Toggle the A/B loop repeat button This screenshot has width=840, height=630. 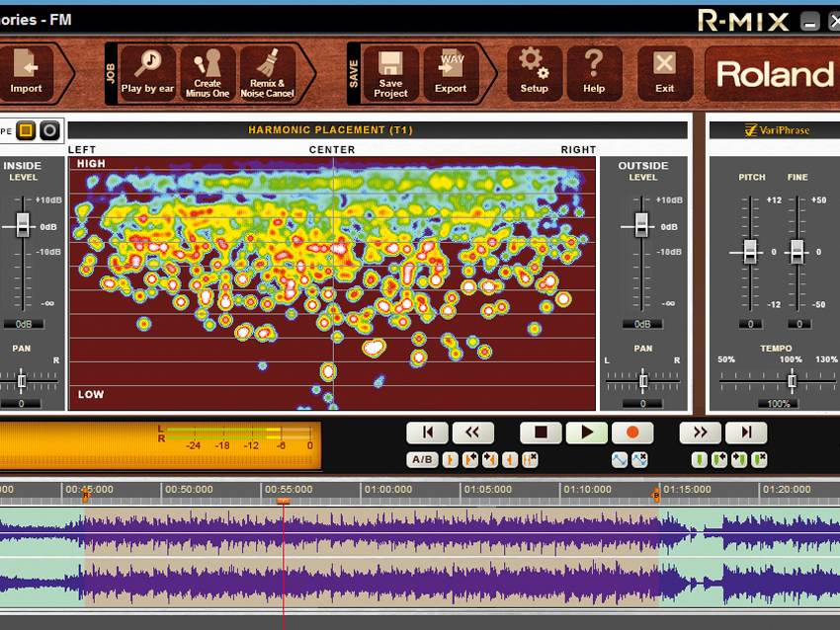click(x=422, y=460)
